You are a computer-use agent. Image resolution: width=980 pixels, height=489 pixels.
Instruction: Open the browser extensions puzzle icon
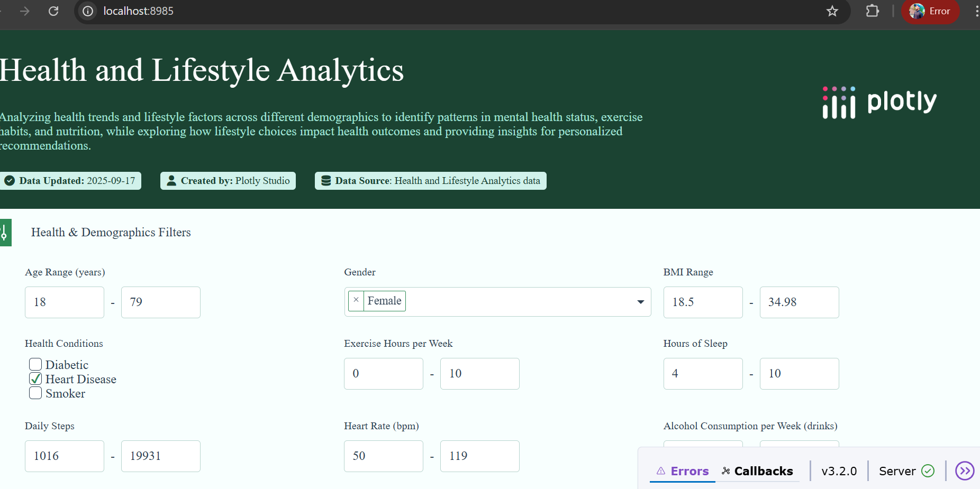click(x=873, y=11)
